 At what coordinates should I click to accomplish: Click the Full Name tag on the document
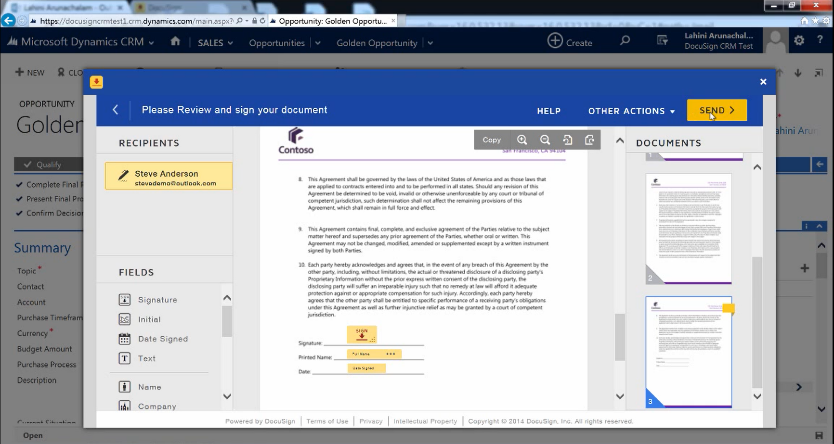[x=374, y=354]
